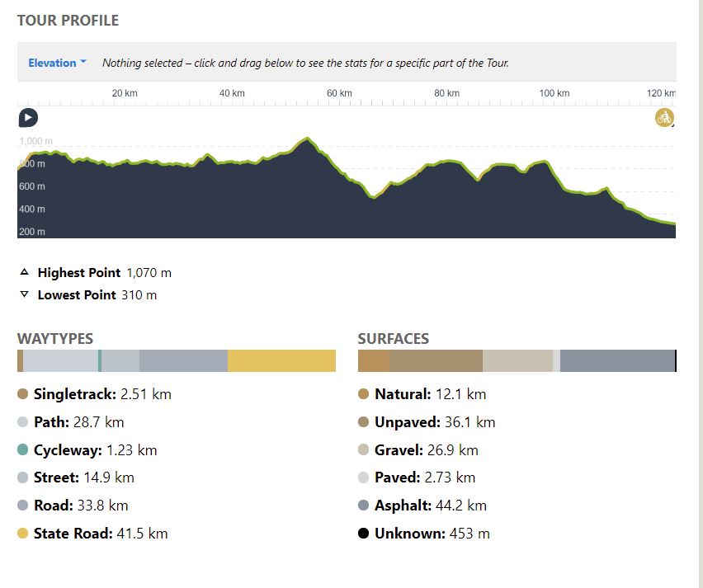Click the State Road yellow legend dot
703x588 pixels.
(x=23, y=534)
